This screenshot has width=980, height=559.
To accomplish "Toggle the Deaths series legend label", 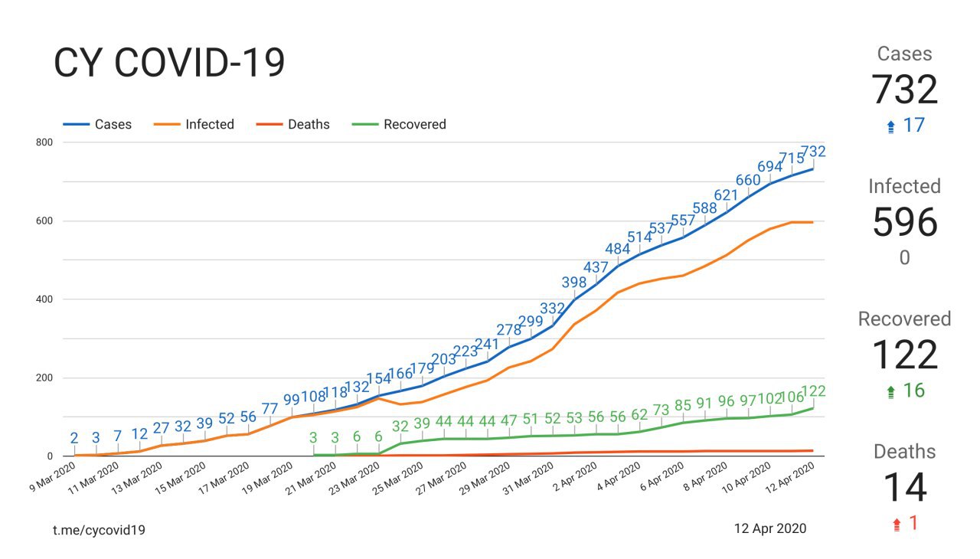I will (x=309, y=125).
